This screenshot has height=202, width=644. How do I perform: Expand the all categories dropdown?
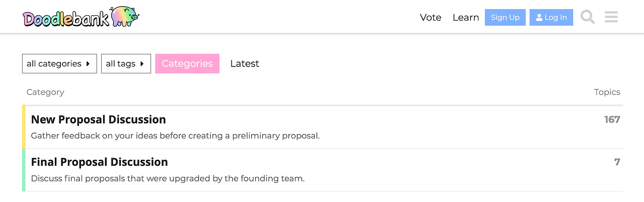point(59,64)
